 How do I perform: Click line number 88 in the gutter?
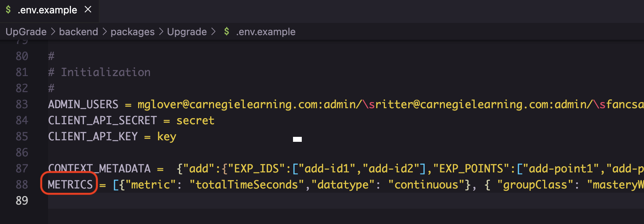[x=22, y=185]
